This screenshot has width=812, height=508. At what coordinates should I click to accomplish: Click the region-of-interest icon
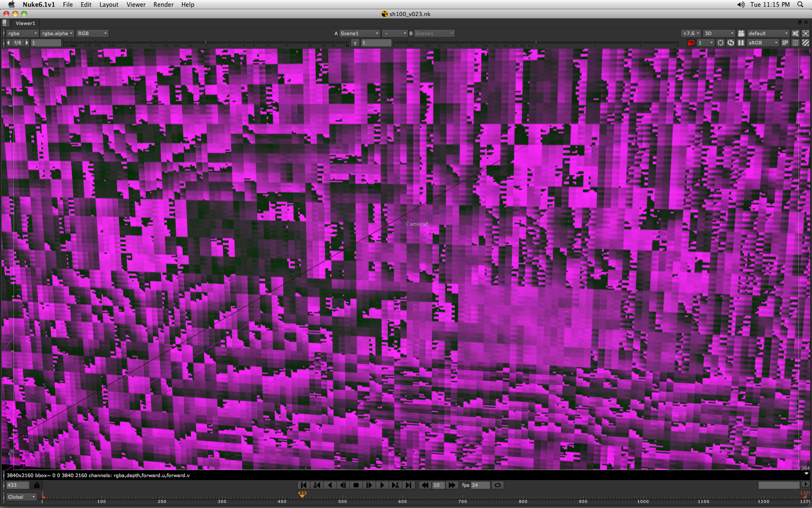pos(721,43)
